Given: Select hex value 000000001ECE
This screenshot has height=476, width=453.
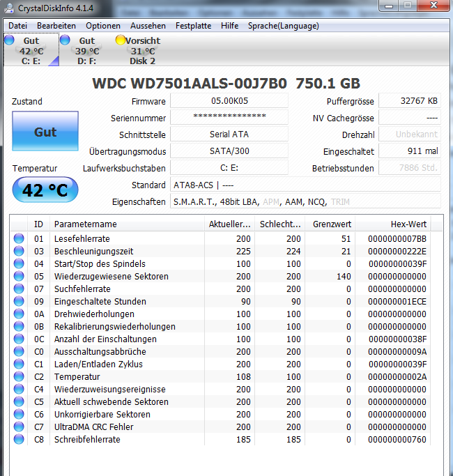Looking at the screenshot, I should coord(397,302).
